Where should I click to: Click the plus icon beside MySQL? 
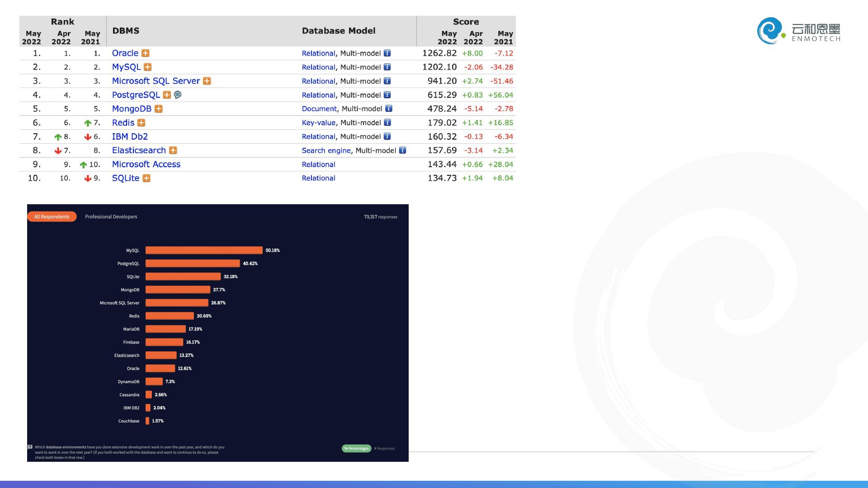click(147, 67)
